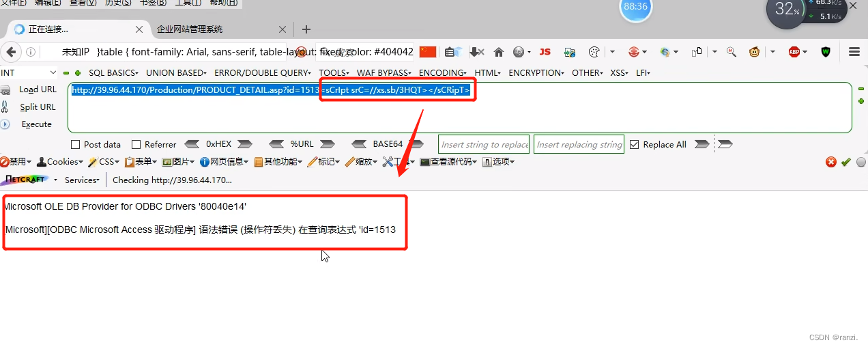The width and height of the screenshot is (868, 347).
Task: Click the green checkmark status icon
Action: pos(845,162)
